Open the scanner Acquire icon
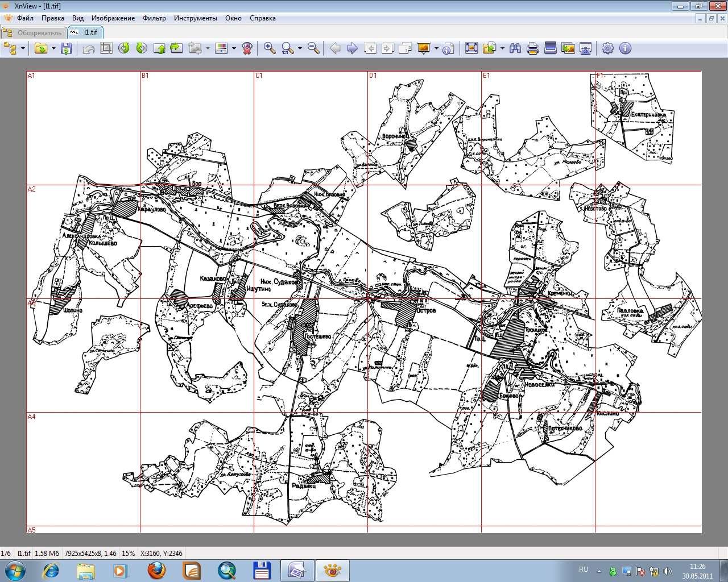 click(x=550, y=48)
